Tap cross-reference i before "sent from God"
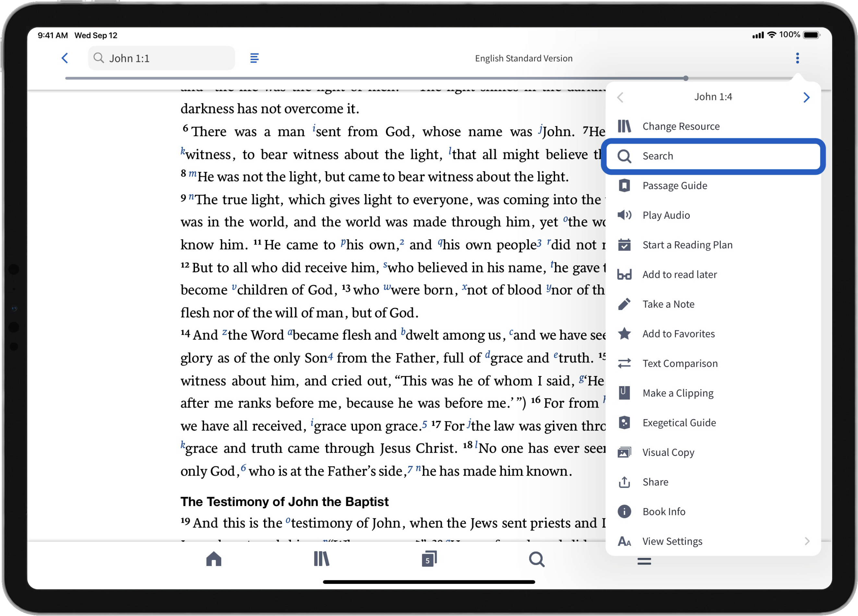This screenshot has height=616, width=858. coord(314,129)
